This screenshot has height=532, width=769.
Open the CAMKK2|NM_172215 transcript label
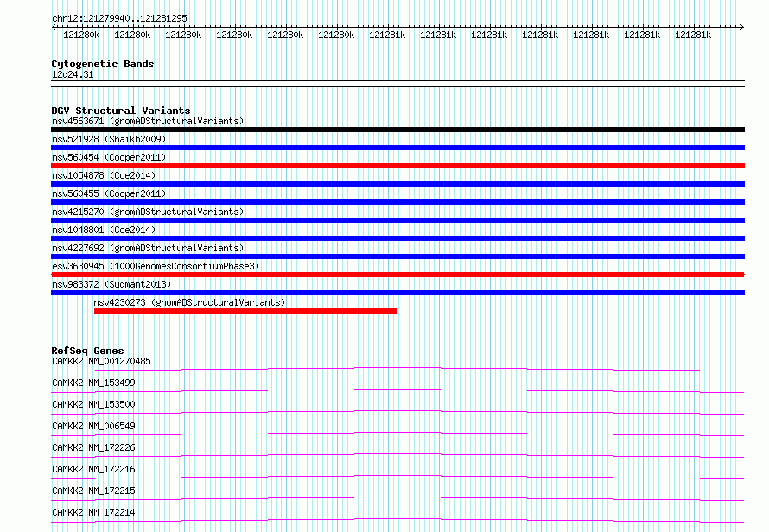click(x=93, y=491)
